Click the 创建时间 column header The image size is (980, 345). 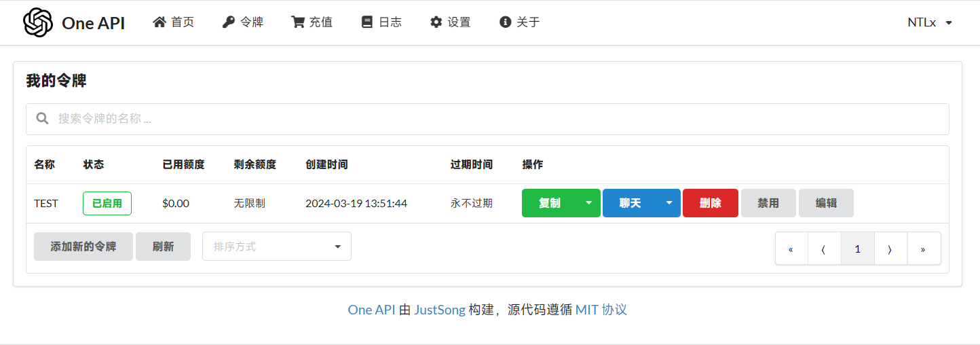point(326,164)
